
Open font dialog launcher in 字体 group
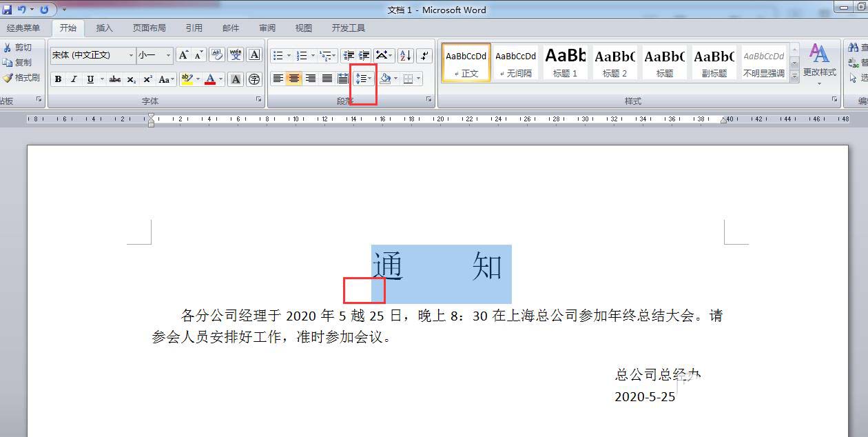[259, 100]
